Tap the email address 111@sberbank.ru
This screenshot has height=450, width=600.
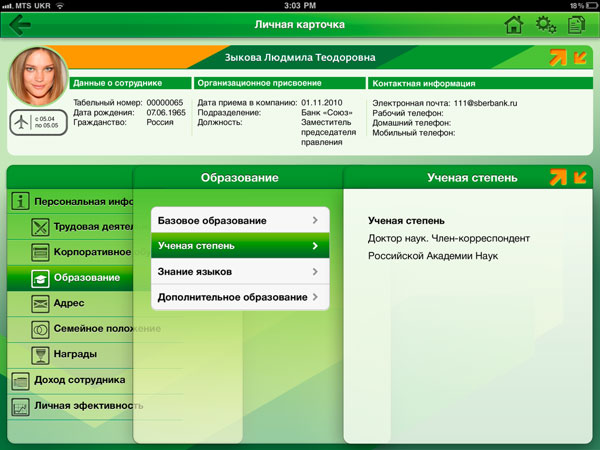489,102
